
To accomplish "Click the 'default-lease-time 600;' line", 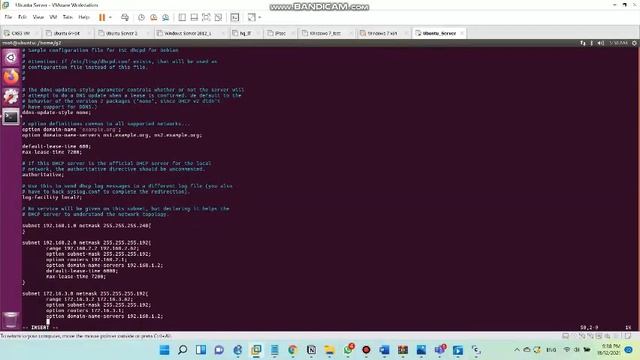I will coord(56,146).
